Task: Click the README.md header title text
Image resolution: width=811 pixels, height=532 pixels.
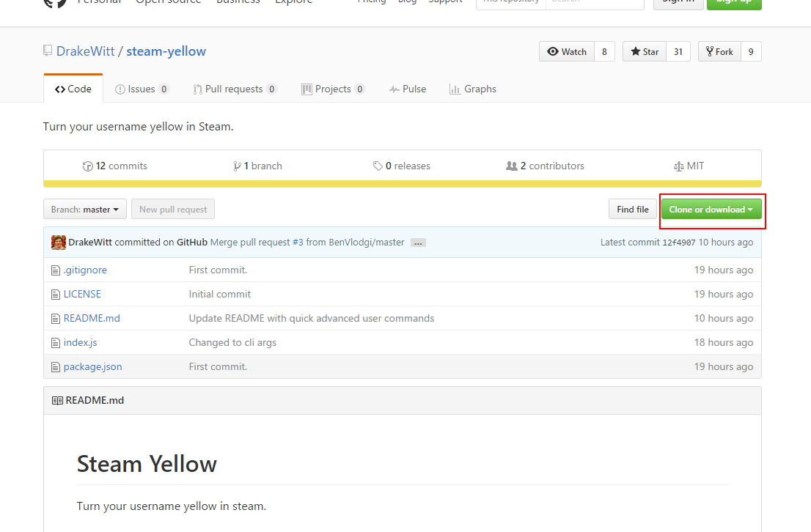Action: 95,401
